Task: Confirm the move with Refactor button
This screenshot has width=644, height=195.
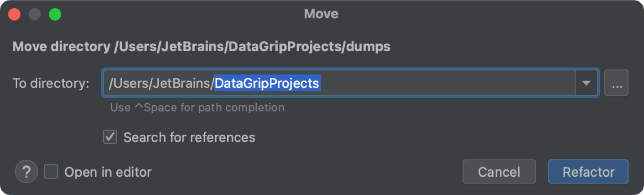Action: click(588, 172)
